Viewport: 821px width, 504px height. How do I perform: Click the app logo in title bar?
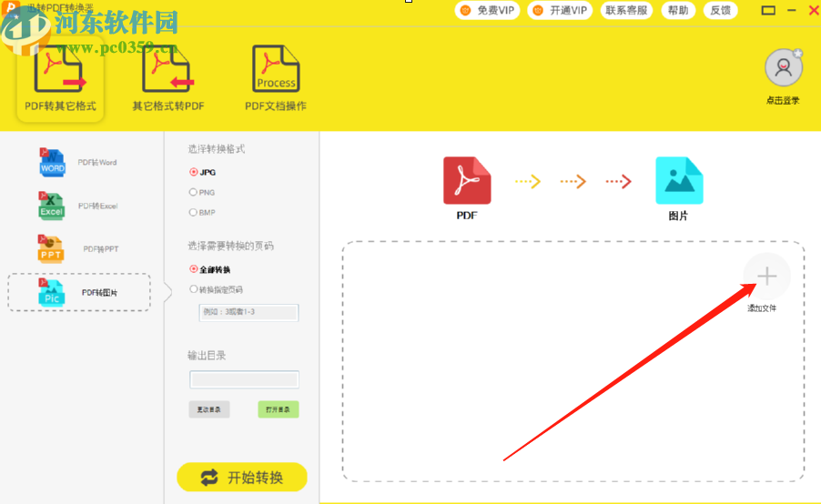click(11, 9)
